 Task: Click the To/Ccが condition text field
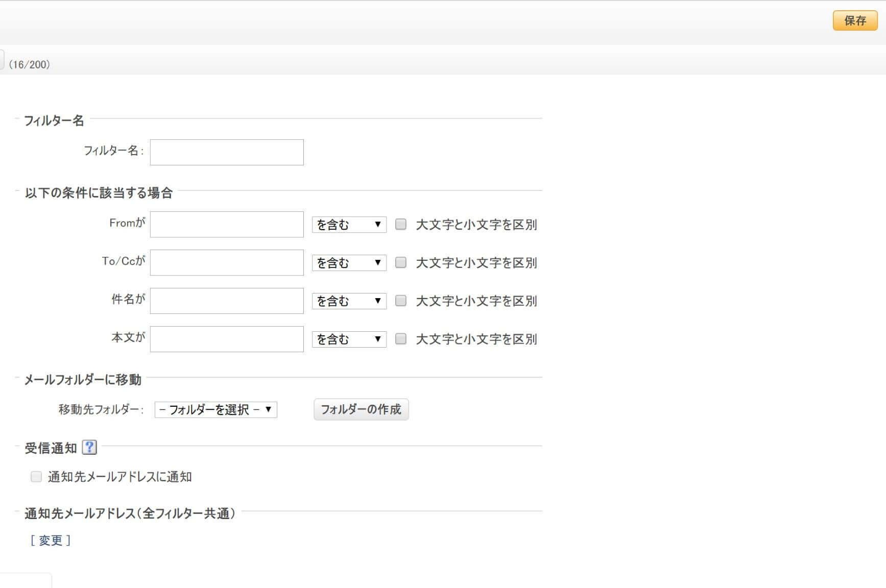pyautogui.click(x=227, y=263)
